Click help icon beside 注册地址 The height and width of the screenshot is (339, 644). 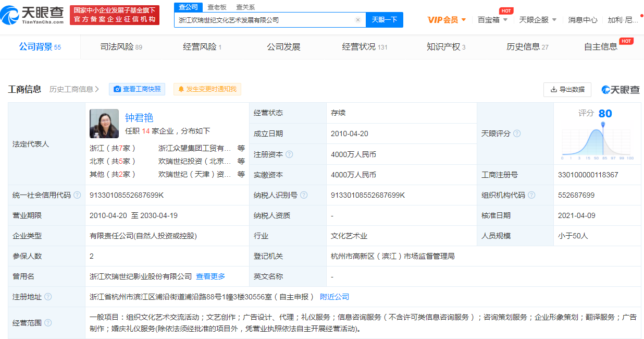(48, 297)
